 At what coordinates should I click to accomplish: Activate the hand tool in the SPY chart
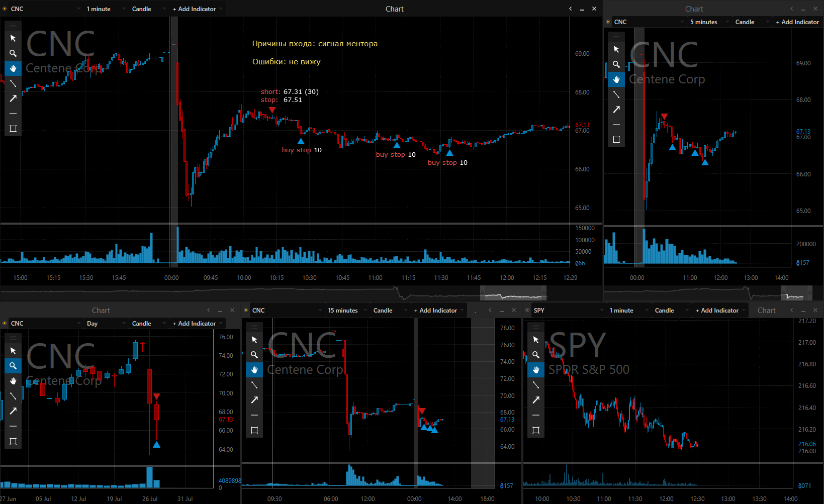[x=536, y=370]
